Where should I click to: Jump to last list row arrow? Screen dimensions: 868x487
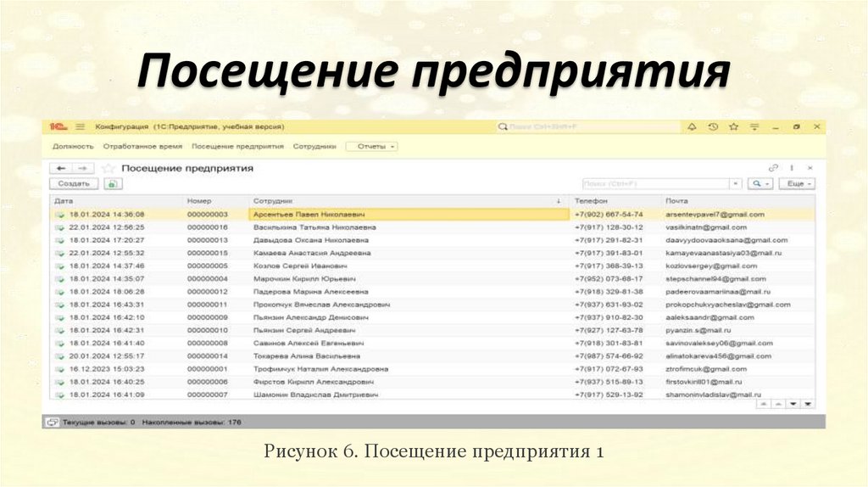(x=808, y=404)
